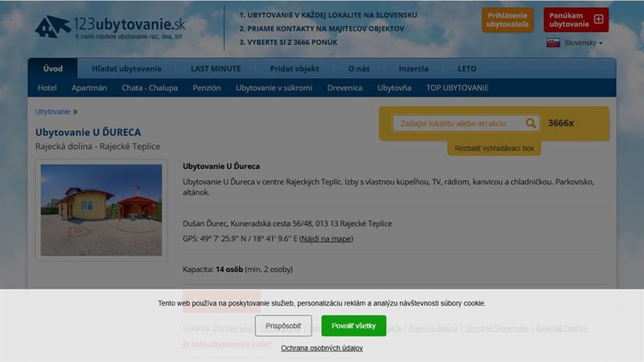Viewport: 644px width, 362px height.
Task: Click the Prispôsobiť cookie button
Action: click(x=283, y=326)
